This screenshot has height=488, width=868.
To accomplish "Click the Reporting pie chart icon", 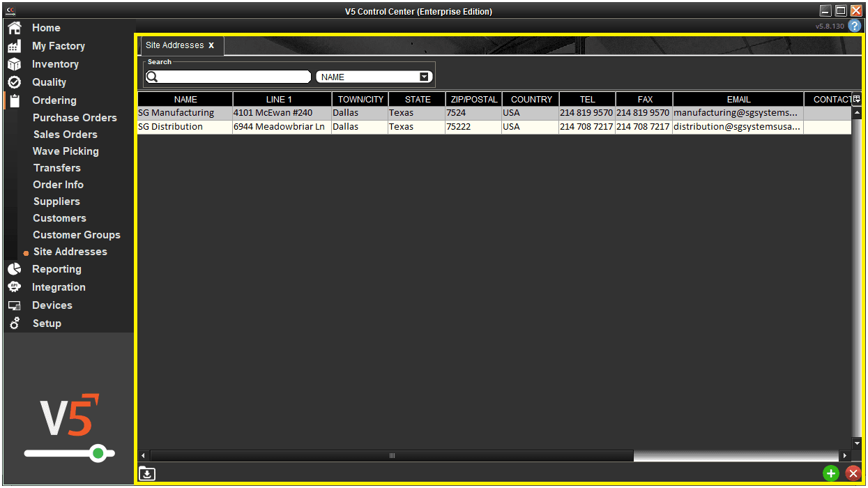I will tap(14, 269).
